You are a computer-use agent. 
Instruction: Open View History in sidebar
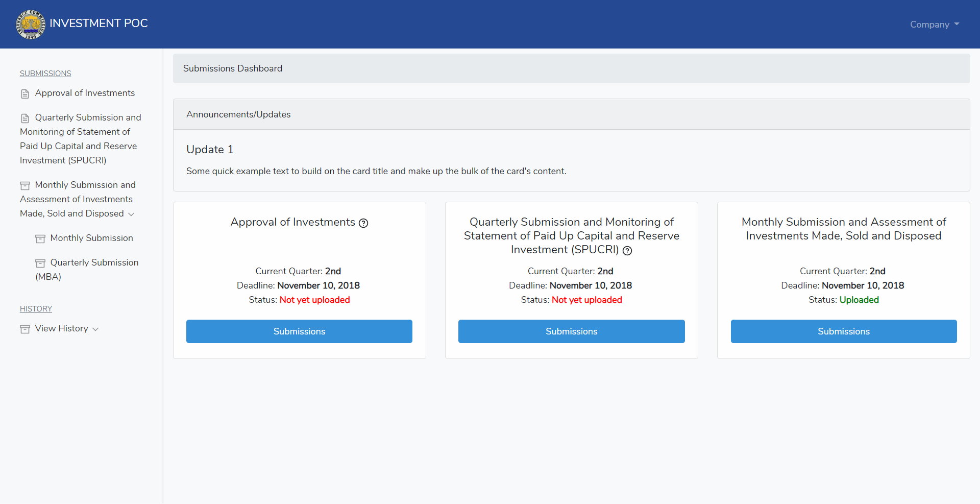(x=61, y=328)
